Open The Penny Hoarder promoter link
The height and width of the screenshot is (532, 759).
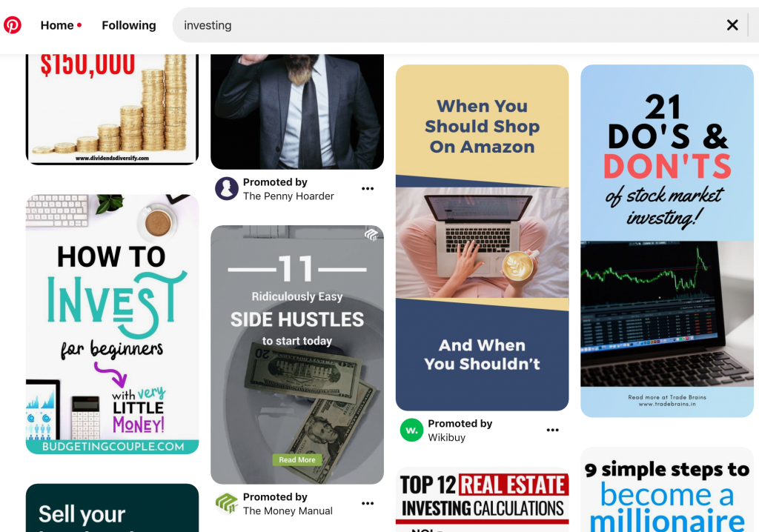tap(288, 196)
